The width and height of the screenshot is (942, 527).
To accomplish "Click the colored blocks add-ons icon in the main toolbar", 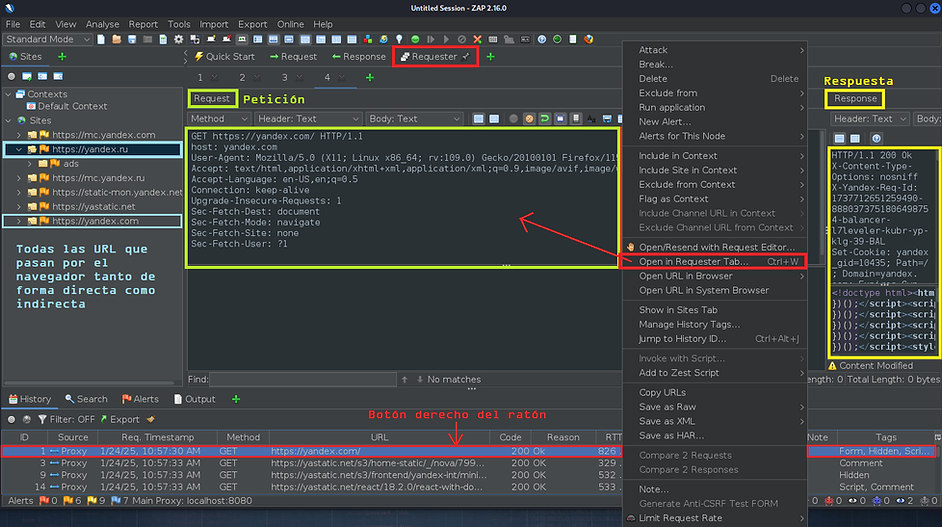I will point(368,40).
